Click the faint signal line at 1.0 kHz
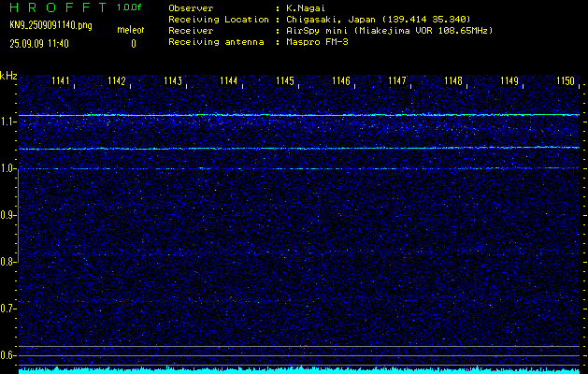The height and width of the screenshot is (374, 588). [x=299, y=169]
